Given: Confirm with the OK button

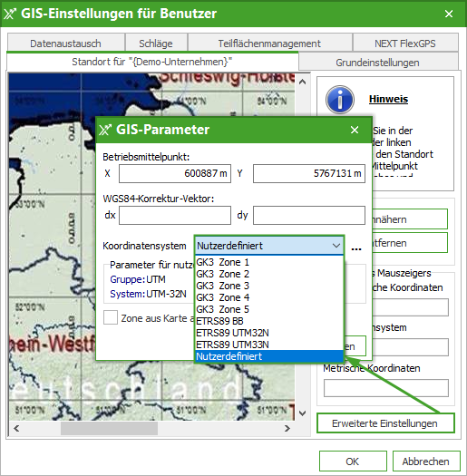Looking at the screenshot, I should (353, 461).
